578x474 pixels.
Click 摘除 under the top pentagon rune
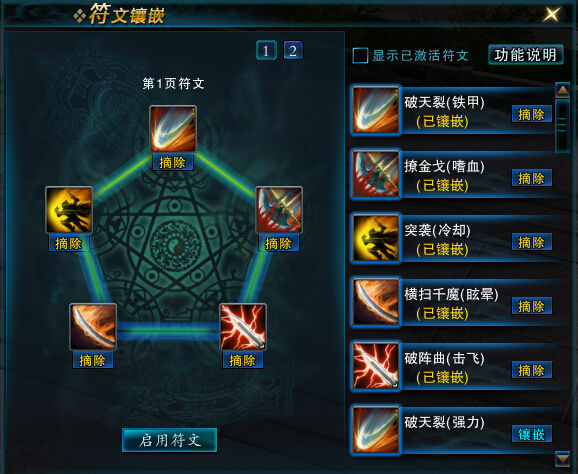pyautogui.click(x=173, y=162)
